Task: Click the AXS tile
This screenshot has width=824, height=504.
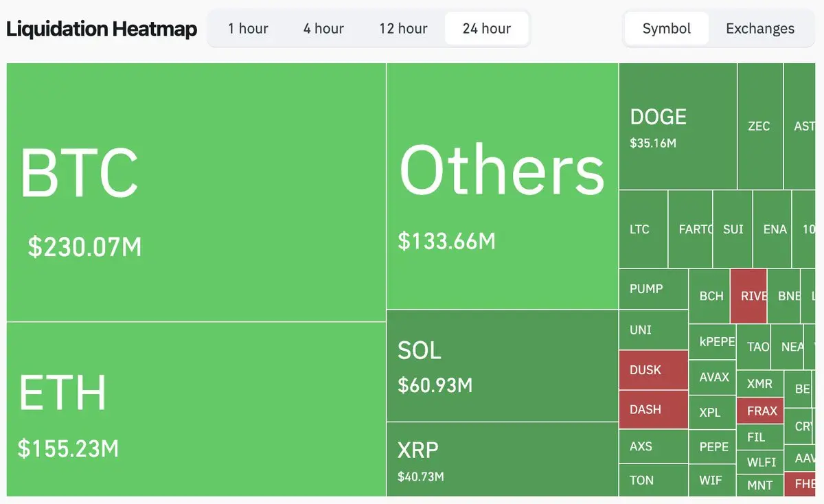Action: (x=654, y=446)
